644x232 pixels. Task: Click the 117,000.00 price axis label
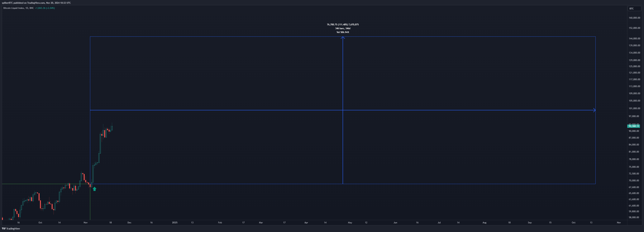(635, 79)
